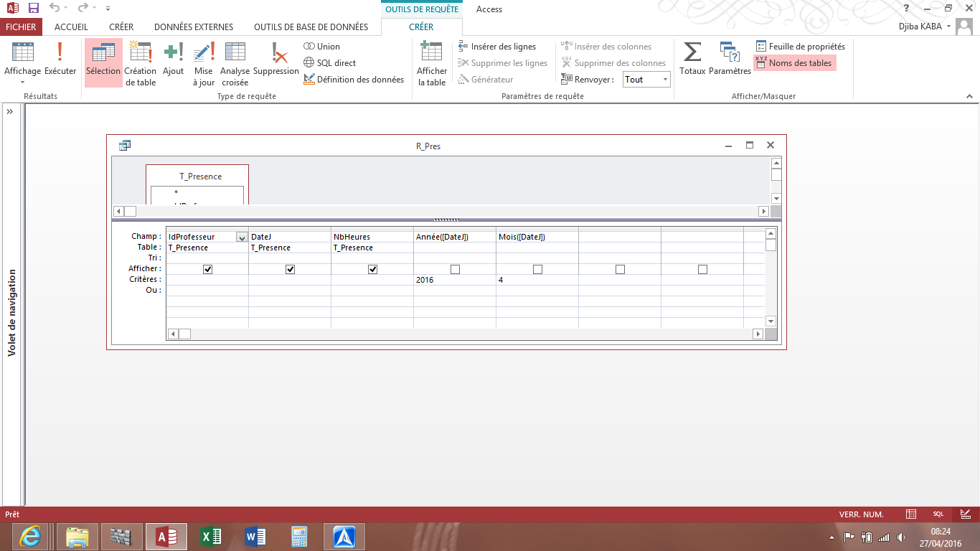Show hidden system tray icons
Screen dimensions: 980x551
[x=832, y=537]
